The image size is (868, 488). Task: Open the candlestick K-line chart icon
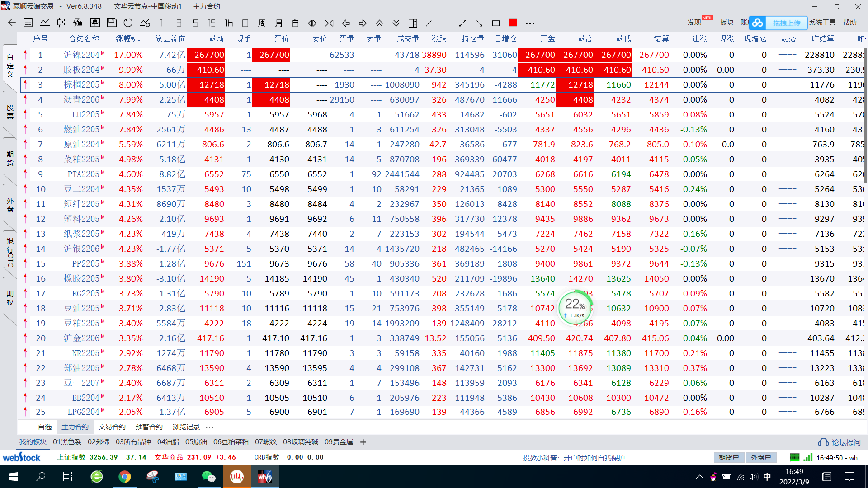tap(62, 23)
